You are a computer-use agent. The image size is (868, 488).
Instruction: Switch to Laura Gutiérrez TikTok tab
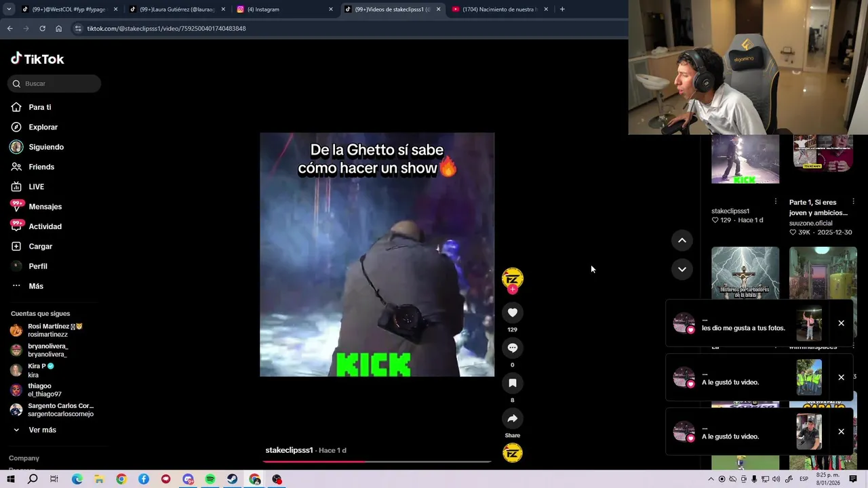[177, 9]
